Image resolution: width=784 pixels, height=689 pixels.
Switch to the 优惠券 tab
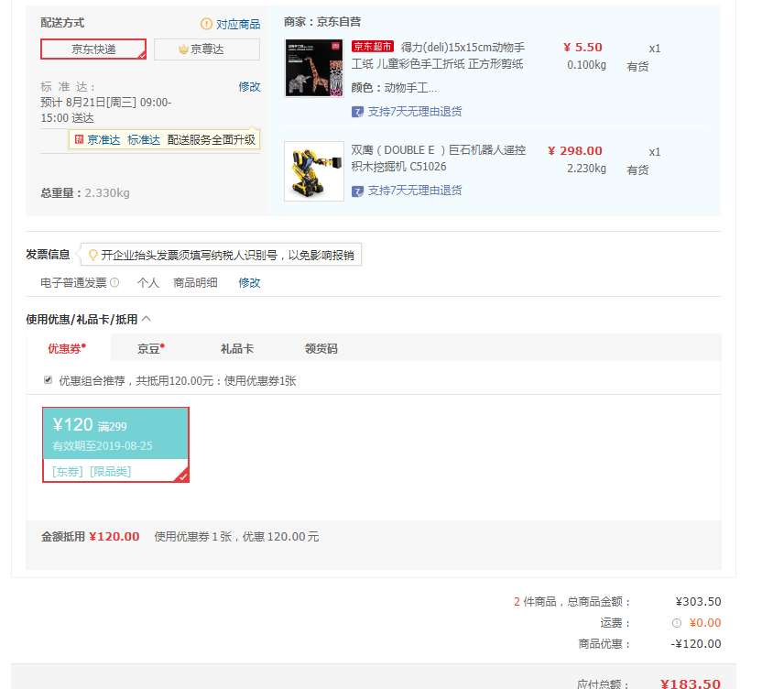click(x=67, y=348)
